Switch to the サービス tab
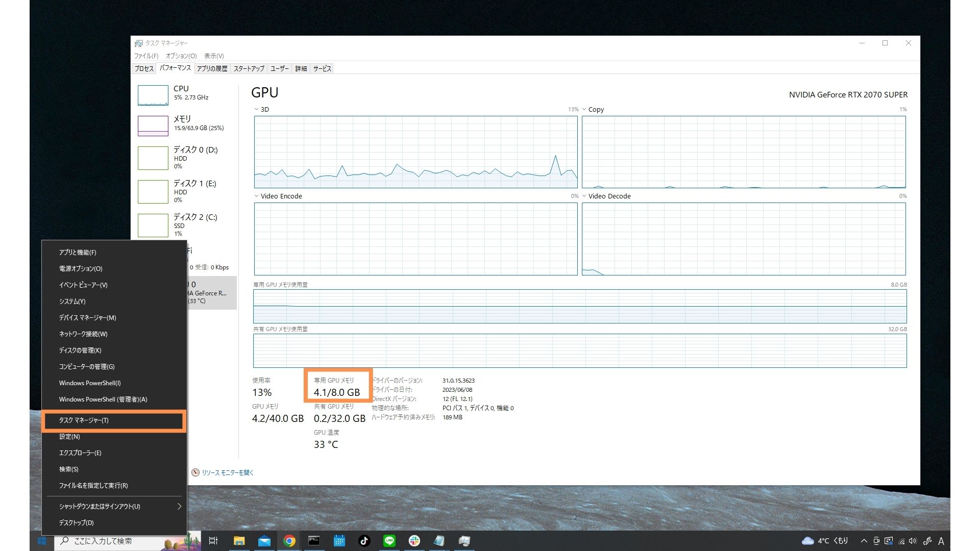This screenshot has width=980, height=551. coord(322,68)
